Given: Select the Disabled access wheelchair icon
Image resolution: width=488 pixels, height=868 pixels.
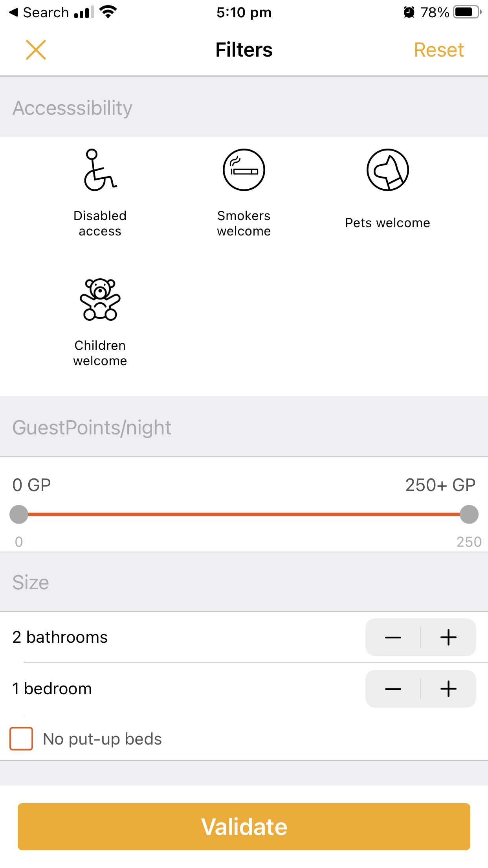Looking at the screenshot, I should pyautogui.click(x=100, y=170).
